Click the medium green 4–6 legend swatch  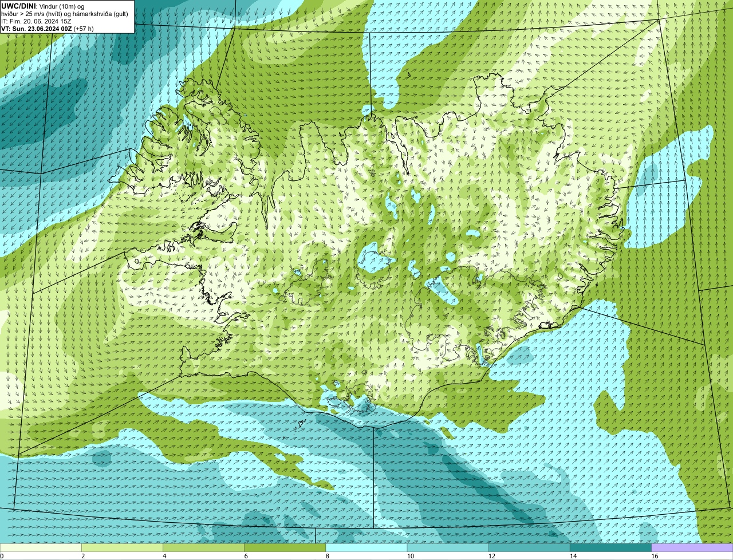click(x=204, y=547)
